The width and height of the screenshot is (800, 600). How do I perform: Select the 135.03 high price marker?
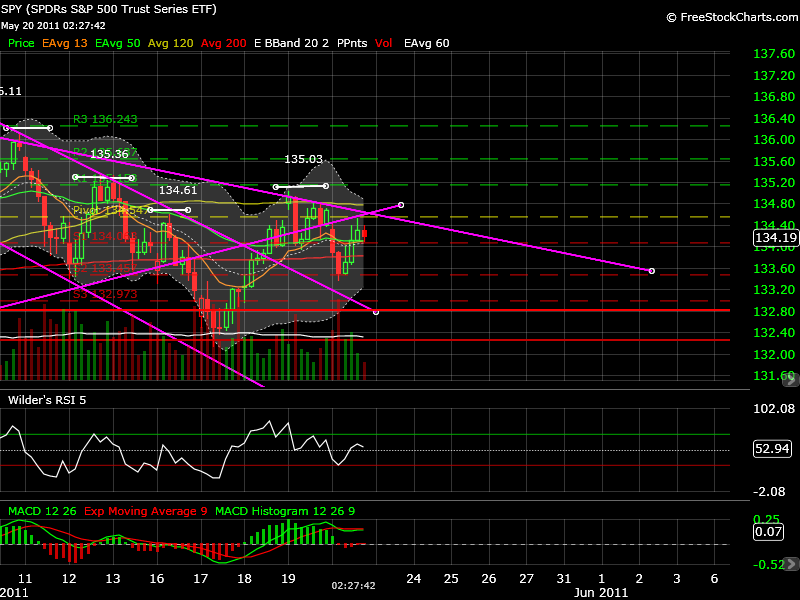[304, 159]
